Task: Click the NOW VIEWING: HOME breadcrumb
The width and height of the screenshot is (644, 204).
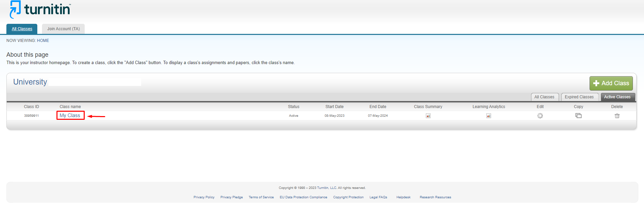Action: [x=28, y=41]
